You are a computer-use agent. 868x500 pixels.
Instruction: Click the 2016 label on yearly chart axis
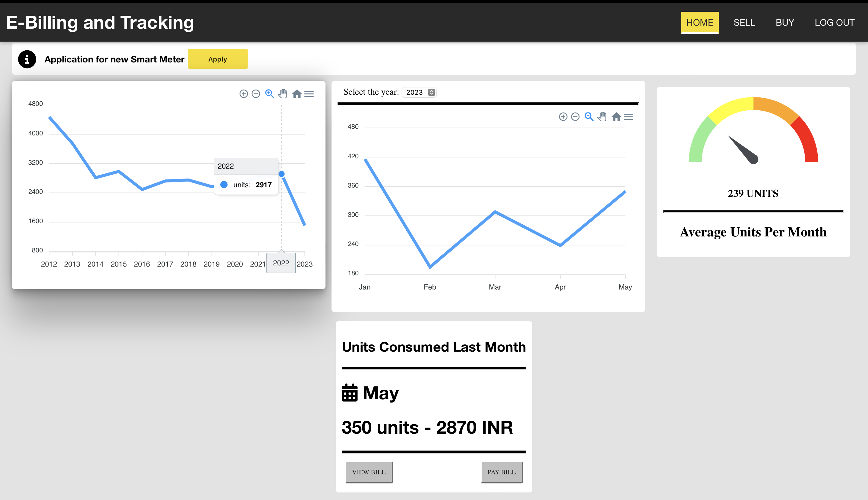tap(142, 264)
